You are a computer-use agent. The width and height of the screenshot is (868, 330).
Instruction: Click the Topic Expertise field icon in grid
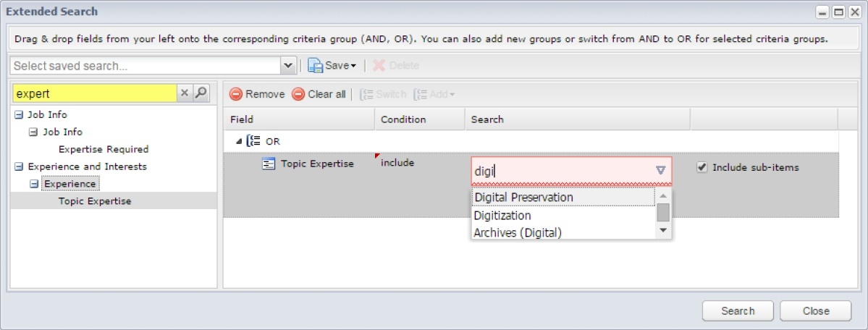(x=269, y=164)
